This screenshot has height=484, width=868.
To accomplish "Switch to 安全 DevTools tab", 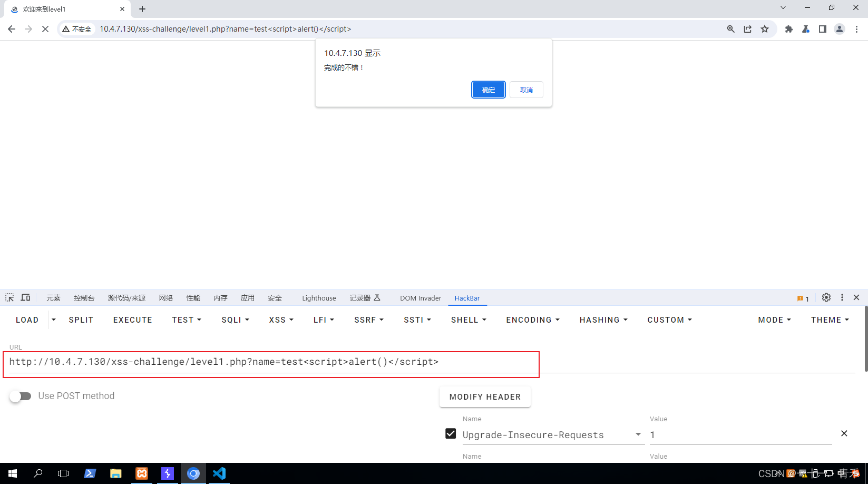I will (275, 298).
